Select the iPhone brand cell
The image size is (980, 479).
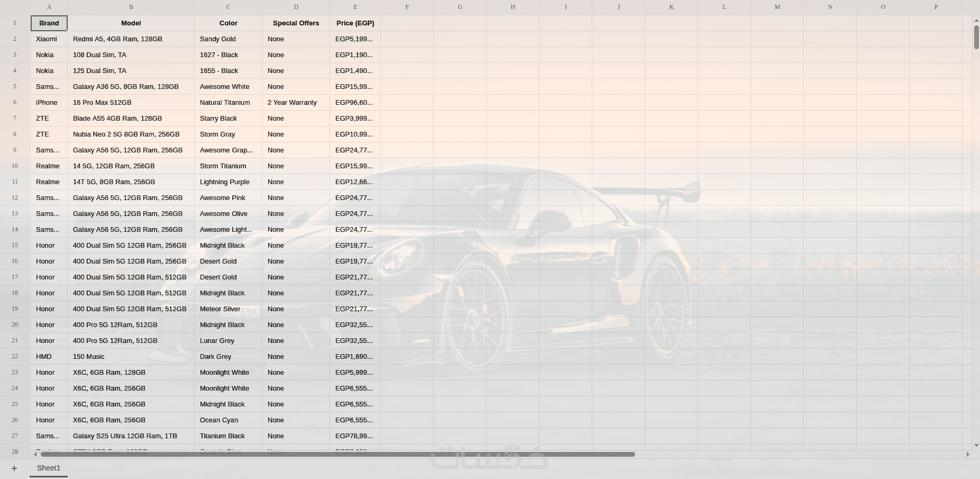click(49, 103)
